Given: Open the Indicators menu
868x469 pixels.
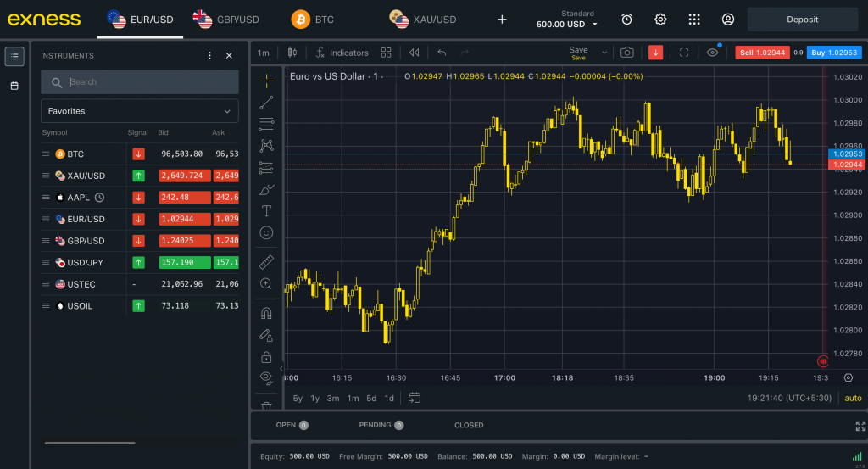Looking at the screenshot, I should [342, 53].
